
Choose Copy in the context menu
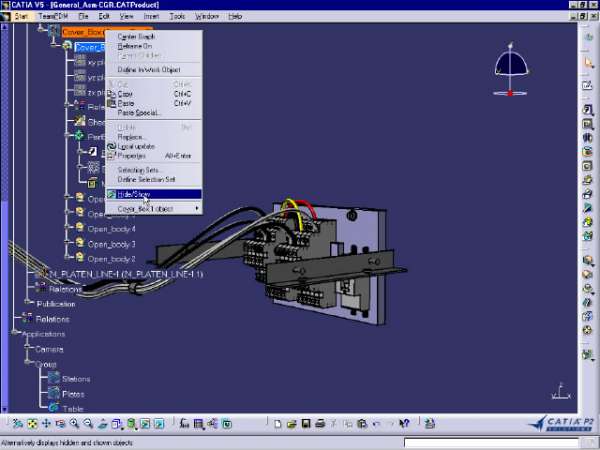tap(154, 94)
